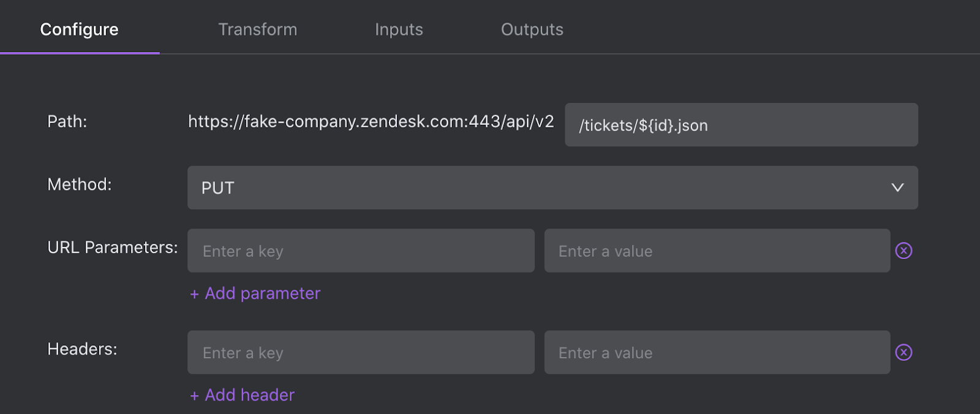The height and width of the screenshot is (414, 980).
Task: Switch to the Configure tab
Action: coord(79,29)
